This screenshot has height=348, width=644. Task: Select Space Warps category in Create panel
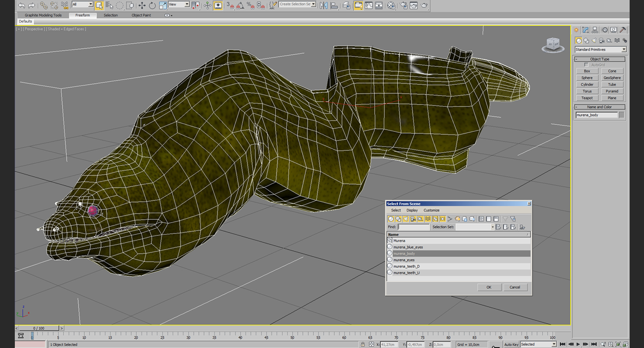tap(617, 40)
